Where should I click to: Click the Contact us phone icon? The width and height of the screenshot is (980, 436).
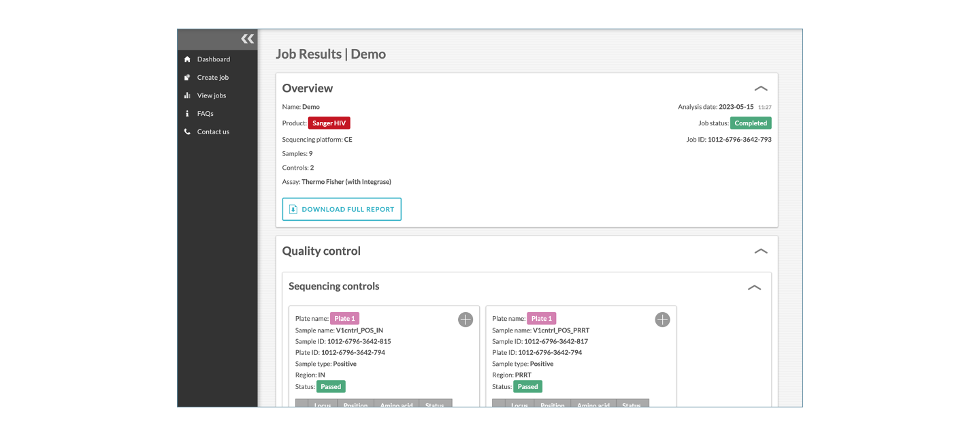pyautogui.click(x=187, y=131)
